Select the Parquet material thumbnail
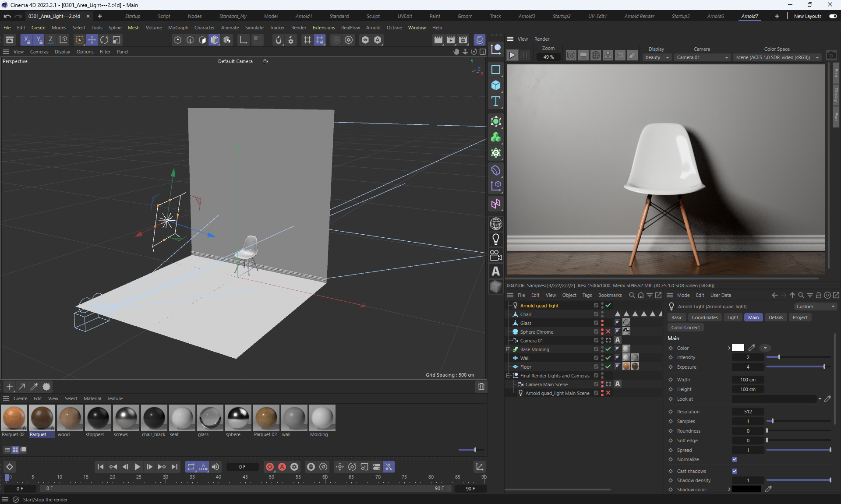This screenshot has height=504, width=841. coord(42,418)
